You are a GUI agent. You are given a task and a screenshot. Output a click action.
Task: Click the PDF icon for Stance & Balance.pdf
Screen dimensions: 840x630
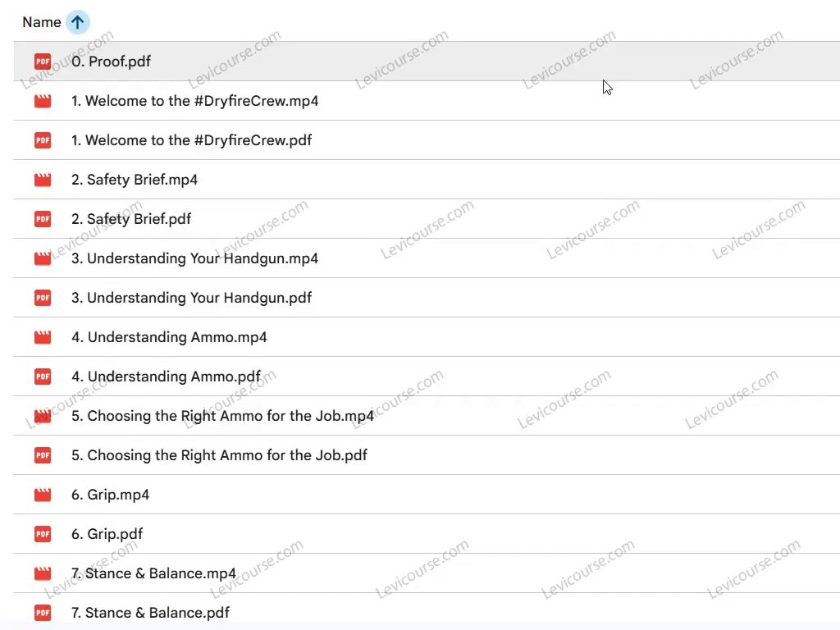click(x=43, y=613)
